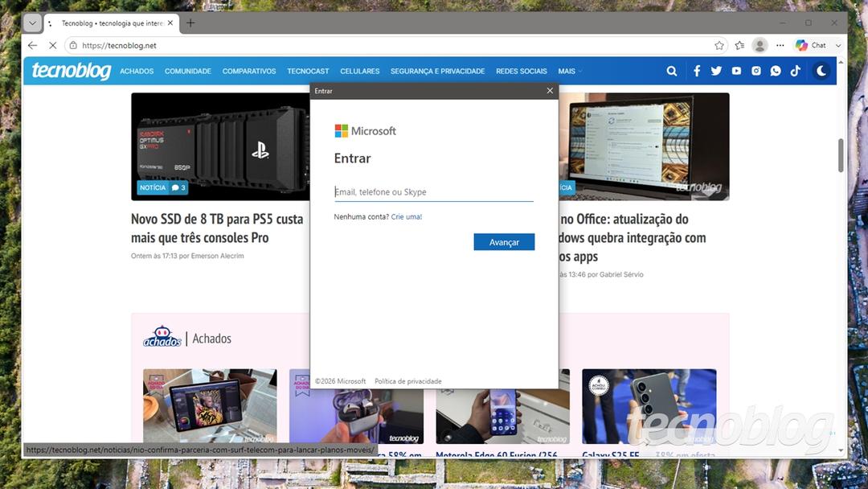Open the CELULARES menu item
Screen dimensions: 868x489
point(360,72)
